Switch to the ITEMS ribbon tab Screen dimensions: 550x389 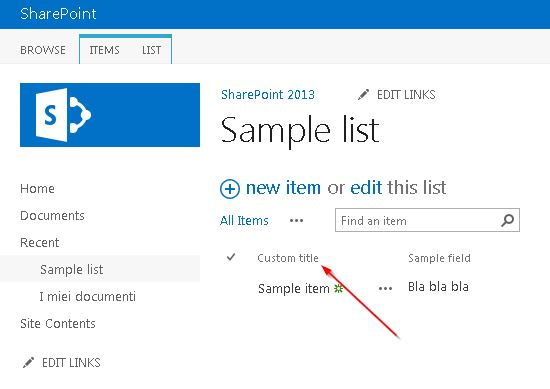point(105,50)
